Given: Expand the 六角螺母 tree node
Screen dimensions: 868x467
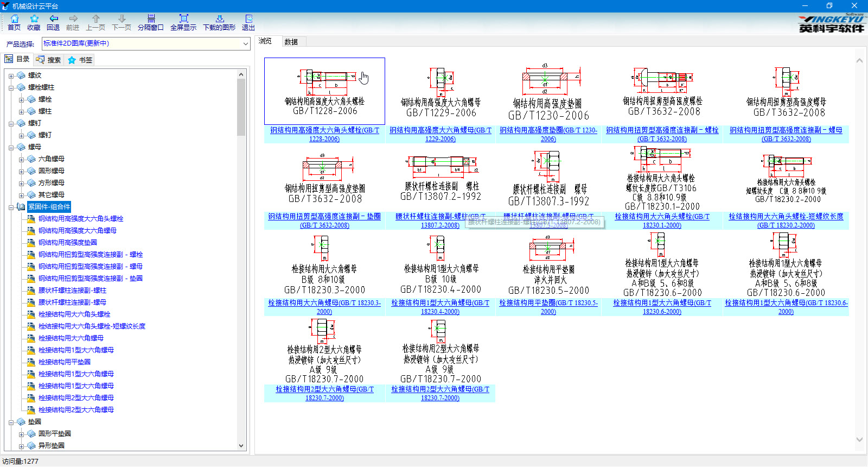Looking at the screenshot, I should 22,160.
